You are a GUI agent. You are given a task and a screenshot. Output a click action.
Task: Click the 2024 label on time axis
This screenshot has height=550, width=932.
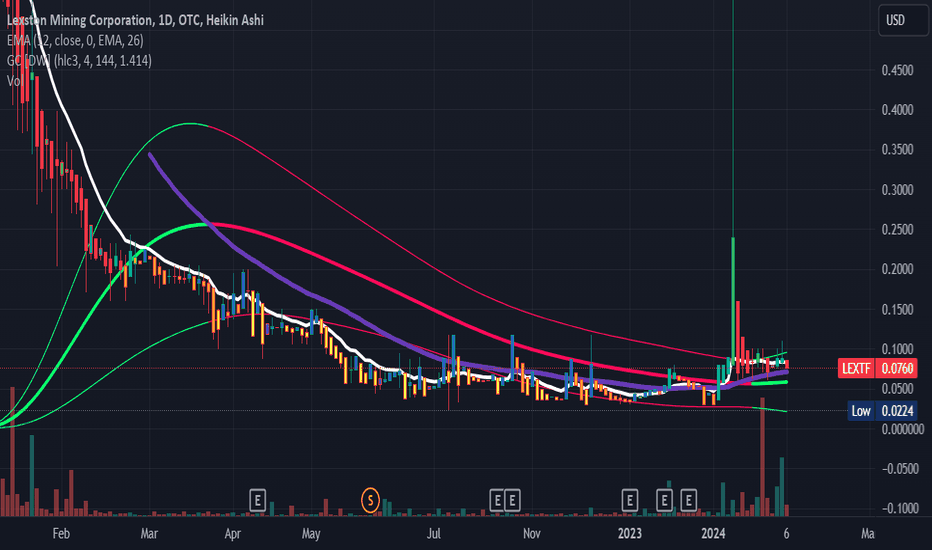[x=713, y=533]
